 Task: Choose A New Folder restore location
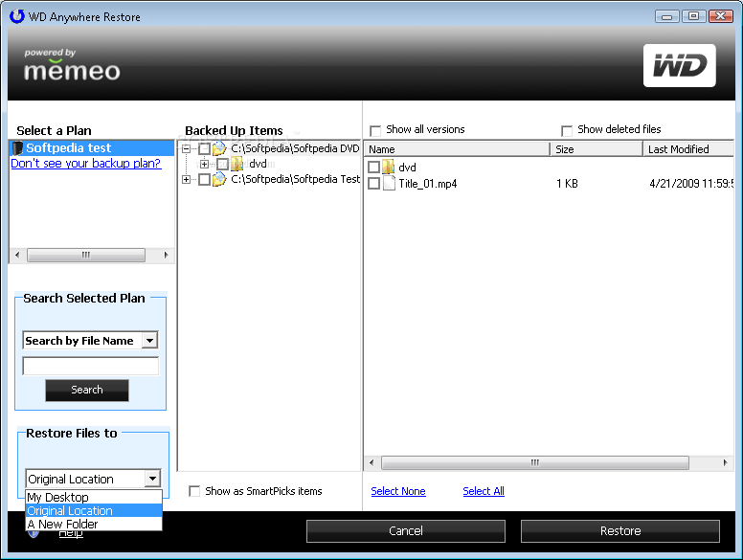(94, 524)
